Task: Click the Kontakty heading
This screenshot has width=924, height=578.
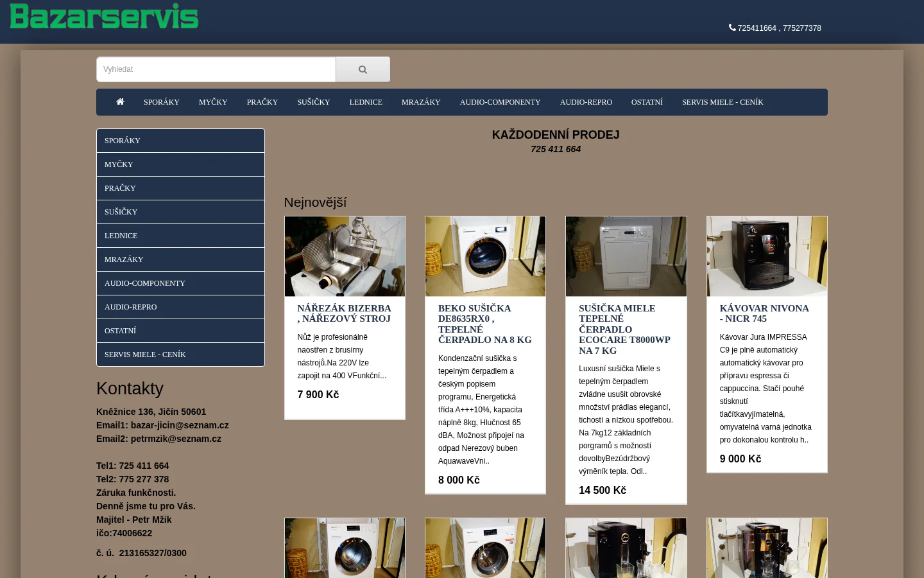Action: (x=130, y=389)
